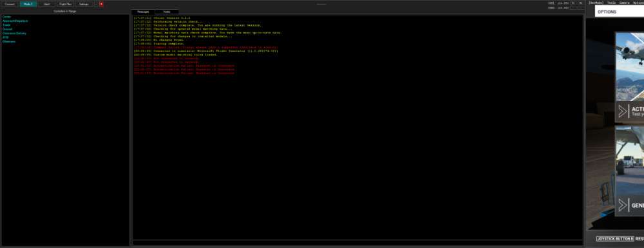Click the 'Controllers in Range' panel header
This screenshot has height=248, width=644.
[65, 12]
